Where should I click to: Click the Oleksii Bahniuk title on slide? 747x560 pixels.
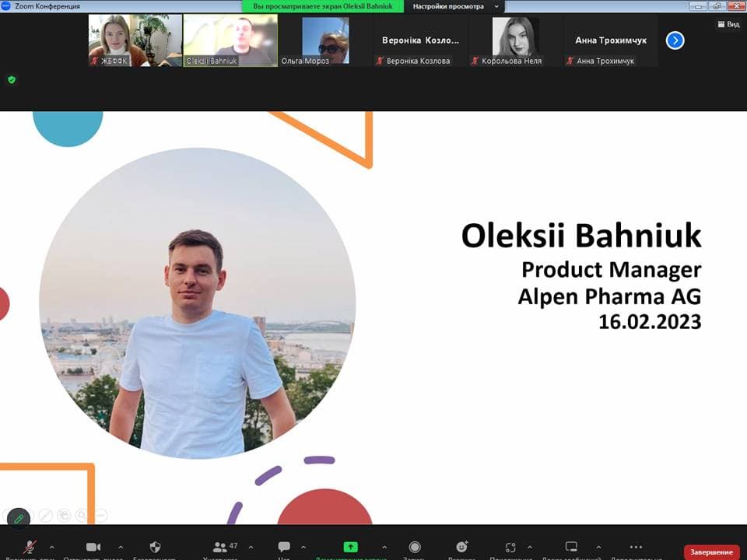(x=581, y=235)
